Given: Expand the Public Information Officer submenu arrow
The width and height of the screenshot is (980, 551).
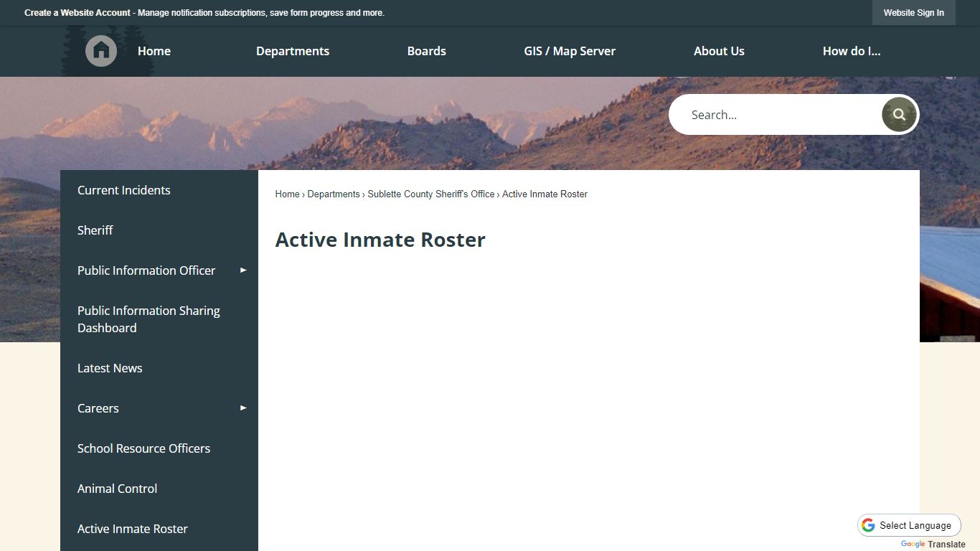Looking at the screenshot, I should click(243, 270).
